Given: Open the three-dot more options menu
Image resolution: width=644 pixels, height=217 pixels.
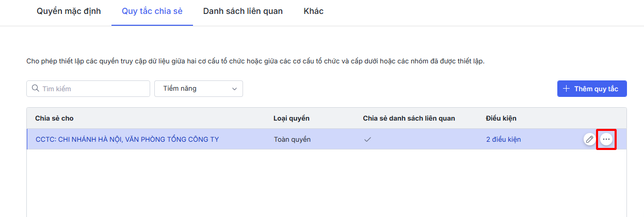Looking at the screenshot, I should tap(606, 139).
